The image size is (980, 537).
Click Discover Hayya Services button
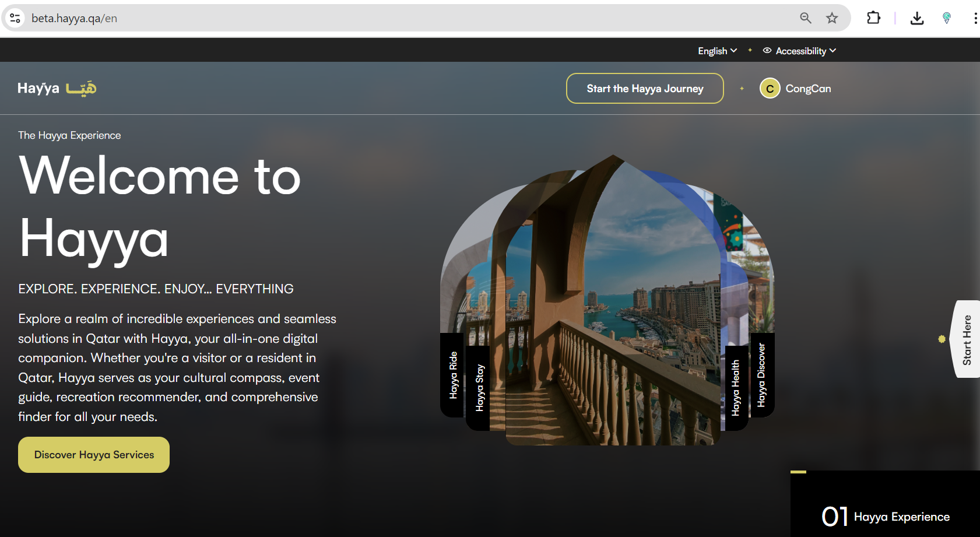(x=94, y=455)
